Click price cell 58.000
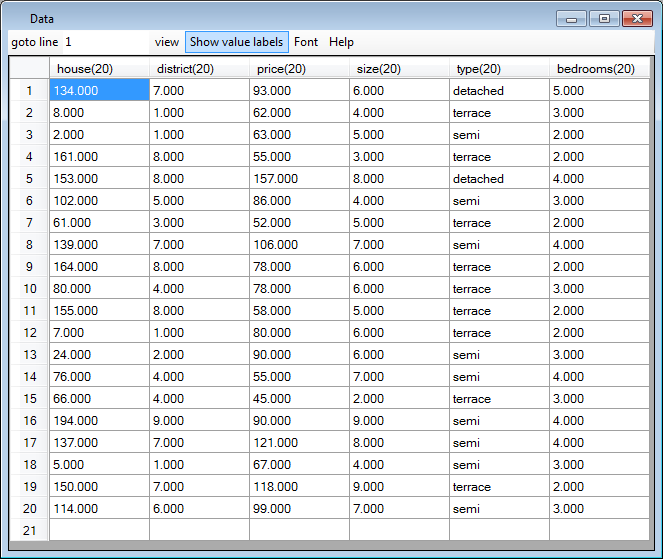Image resolution: width=663 pixels, height=559 pixels. click(x=299, y=310)
